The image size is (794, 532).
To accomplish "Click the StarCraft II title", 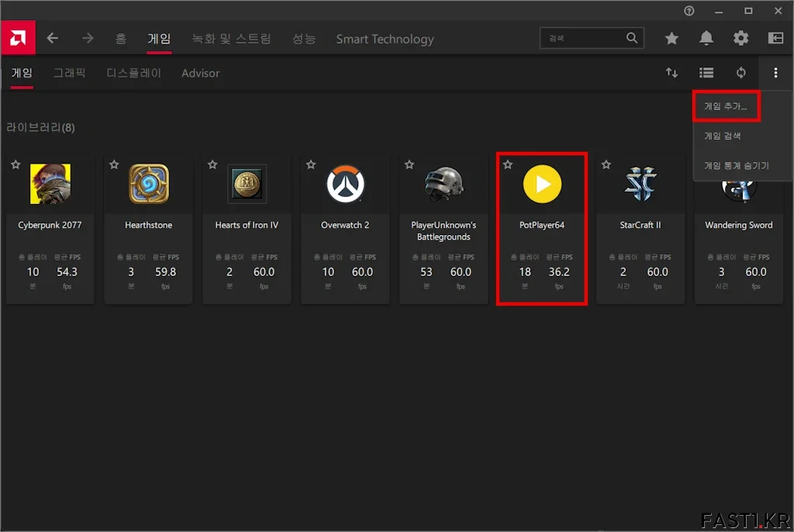I will tap(640, 225).
